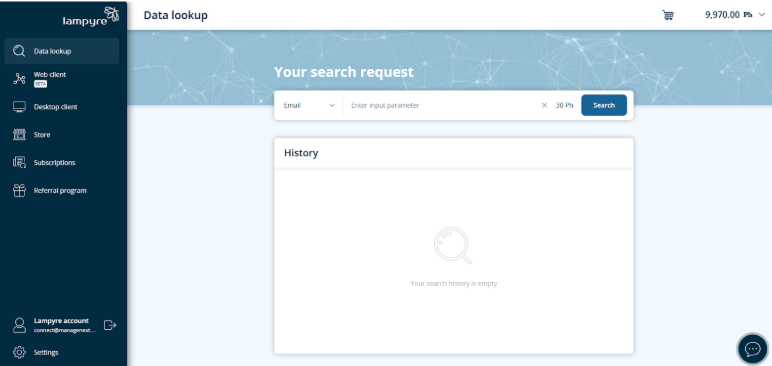Expand the balance dropdown chevron

[763, 15]
